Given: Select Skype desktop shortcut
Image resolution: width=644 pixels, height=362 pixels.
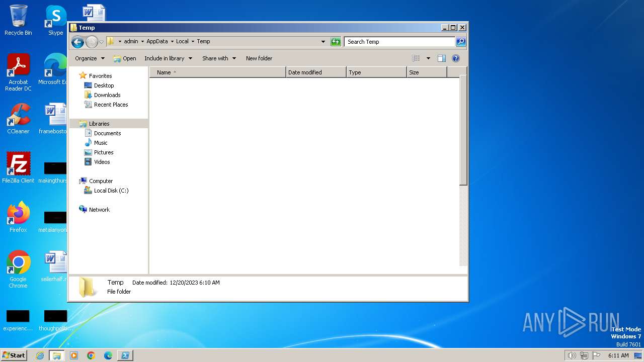Looking at the screenshot, I should point(56,21).
